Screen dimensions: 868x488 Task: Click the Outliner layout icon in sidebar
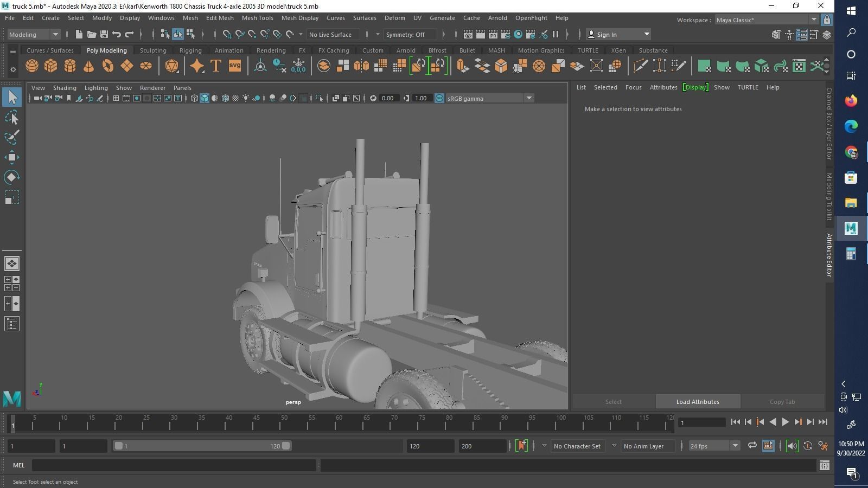coord(12,324)
